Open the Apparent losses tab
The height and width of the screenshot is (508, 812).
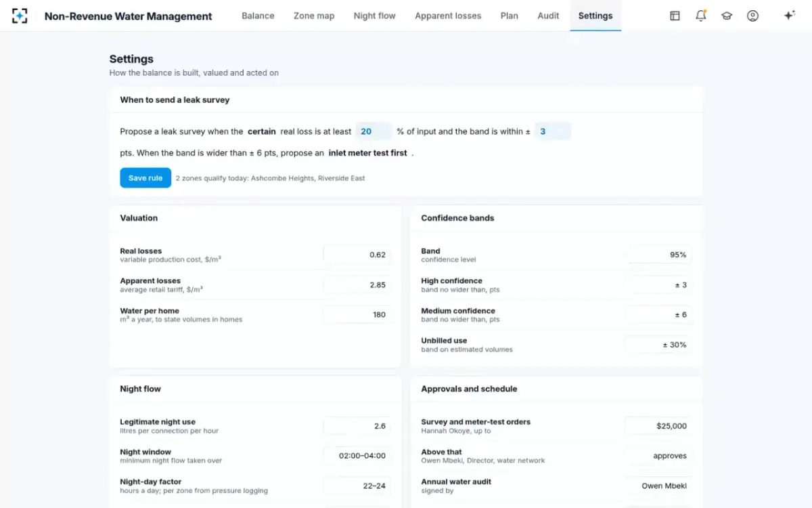[448, 16]
